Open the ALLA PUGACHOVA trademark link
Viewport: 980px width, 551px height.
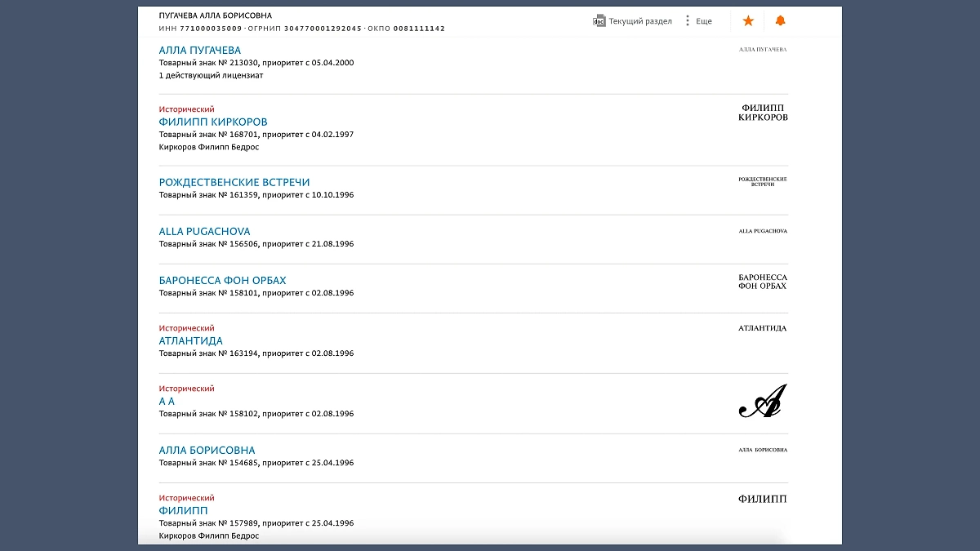point(204,232)
